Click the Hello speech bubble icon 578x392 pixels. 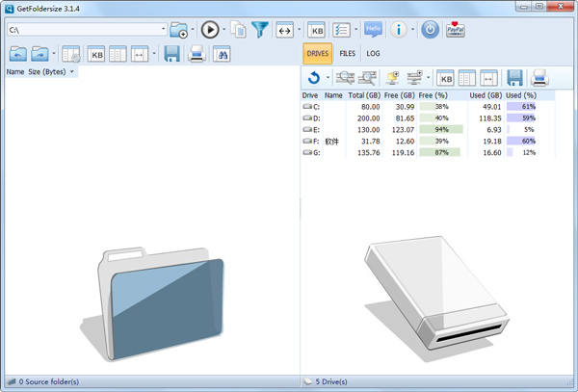point(373,29)
